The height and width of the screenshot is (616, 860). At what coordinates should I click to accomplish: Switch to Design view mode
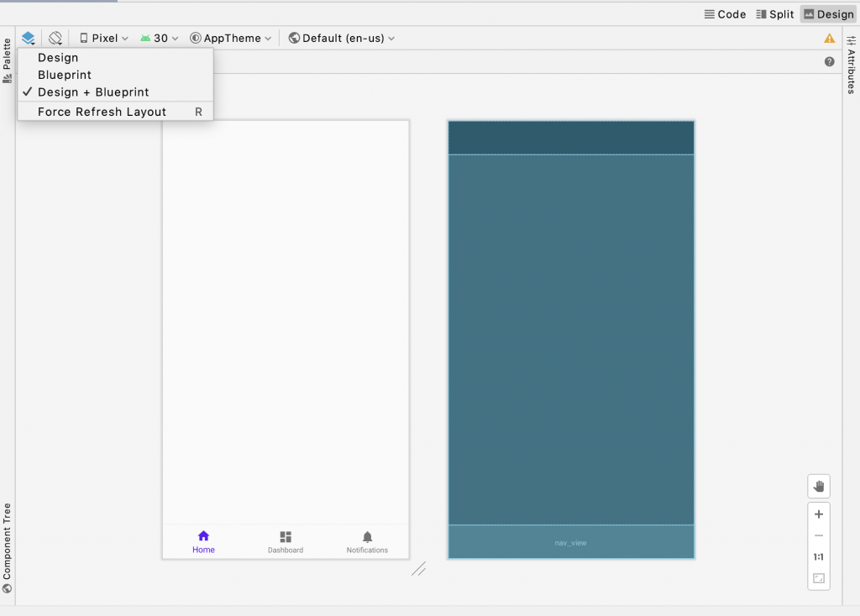click(829, 14)
